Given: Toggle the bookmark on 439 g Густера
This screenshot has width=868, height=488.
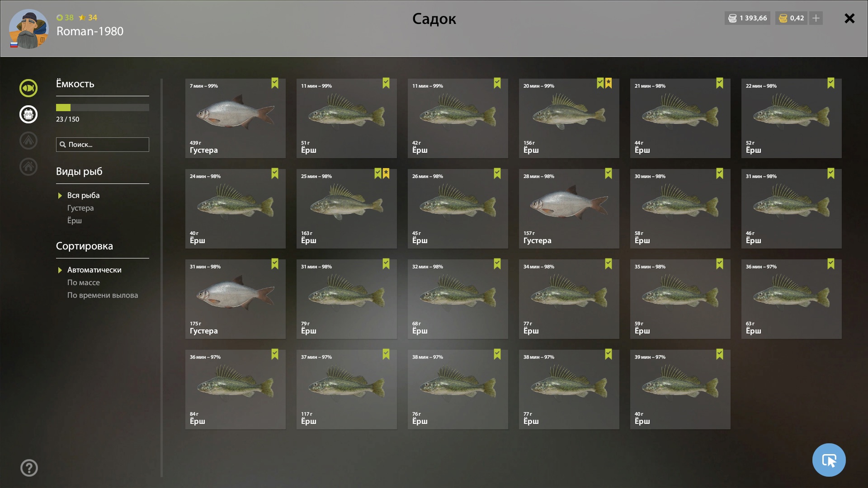Looking at the screenshot, I should [275, 83].
